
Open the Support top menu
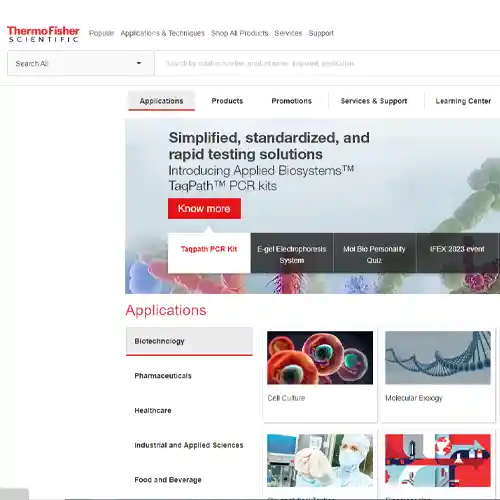click(321, 33)
